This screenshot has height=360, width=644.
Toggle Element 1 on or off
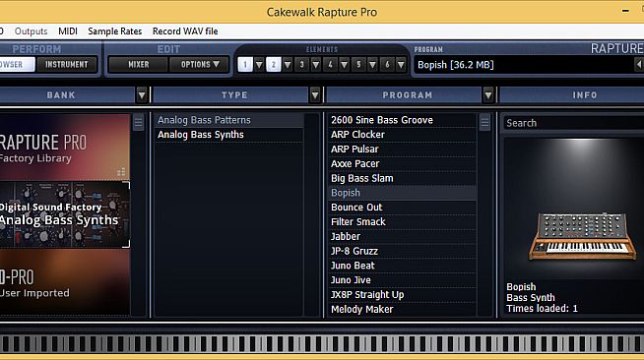tap(245, 64)
